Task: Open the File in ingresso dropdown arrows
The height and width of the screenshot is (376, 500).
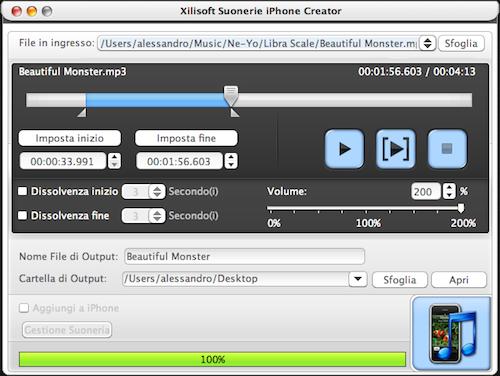Action: 427,43
